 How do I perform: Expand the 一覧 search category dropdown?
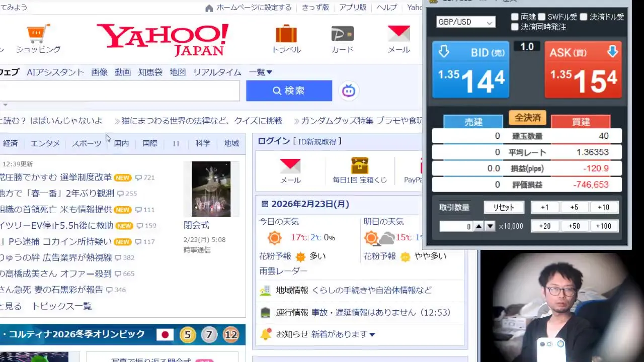[261, 72]
